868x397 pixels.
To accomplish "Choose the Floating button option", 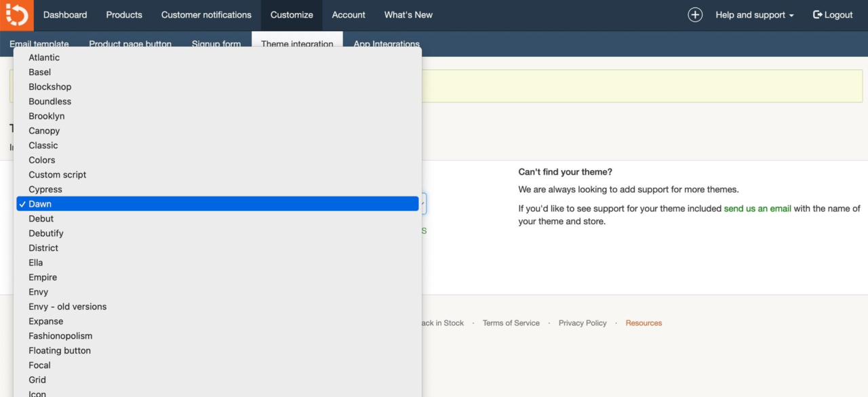I will [218, 351].
